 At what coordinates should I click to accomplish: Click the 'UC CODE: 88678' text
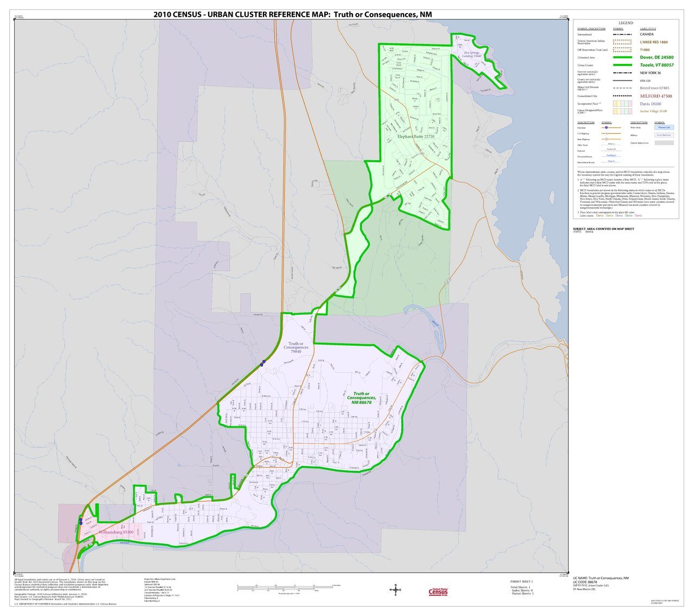[x=584, y=582]
